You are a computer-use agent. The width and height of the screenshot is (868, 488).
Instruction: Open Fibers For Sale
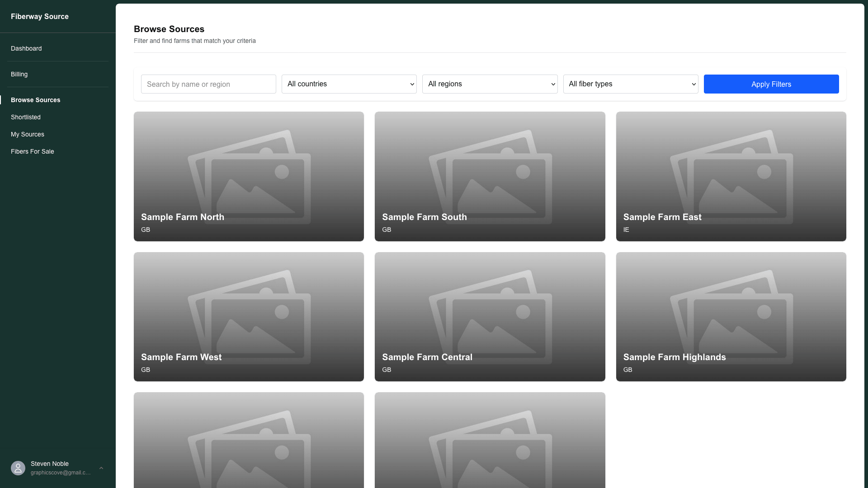(x=33, y=151)
